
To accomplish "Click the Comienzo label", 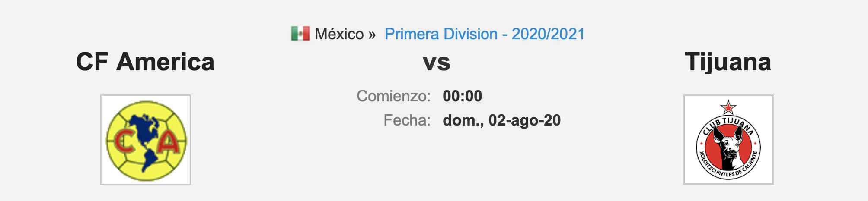I will pyautogui.click(x=393, y=96).
